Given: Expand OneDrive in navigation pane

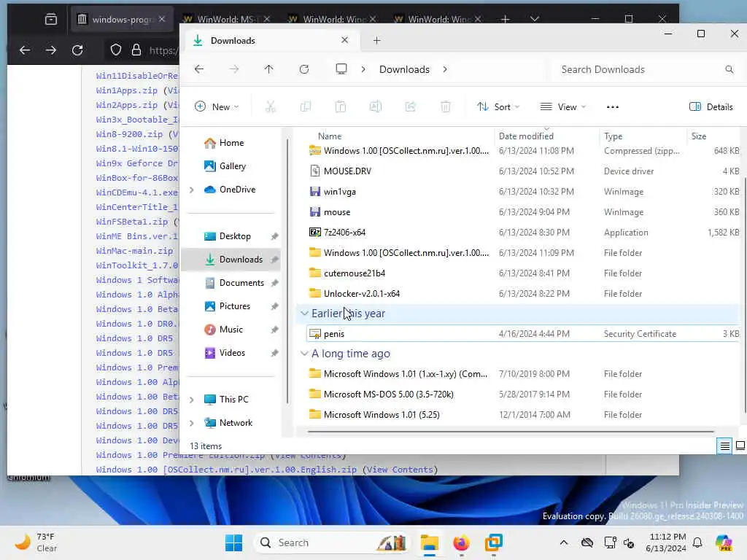Looking at the screenshot, I should point(192,190).
